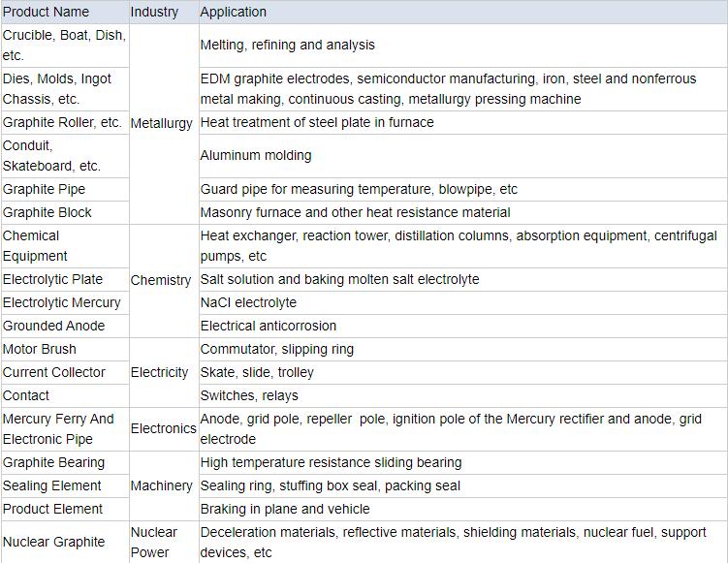Select the Chemical Equipment cell
The height and width of the screenshot is (563, 728).
tap(36, 246)
